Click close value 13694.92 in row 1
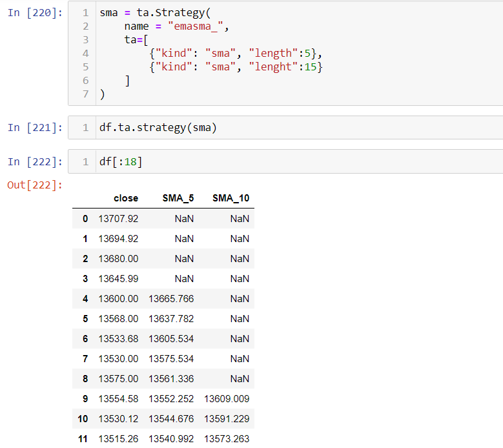 (x=118, y=239)
